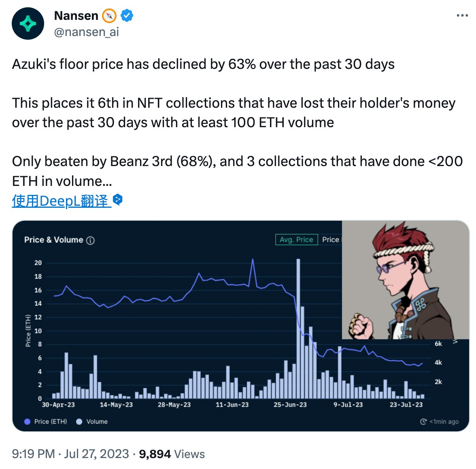476x469 pixels.
Task: Click the tallest volume bar near 25-Jun-23
Action: tap(298, 328)
